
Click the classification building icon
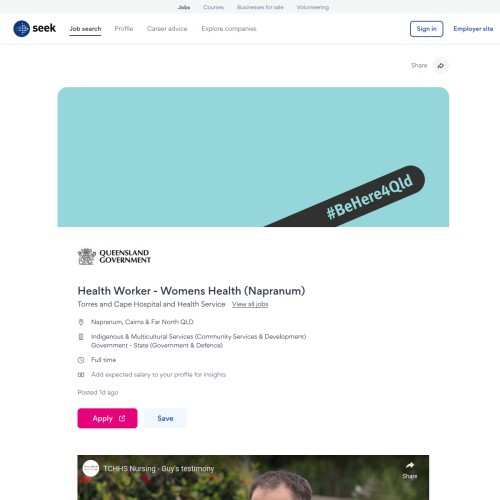coord(81,337)
